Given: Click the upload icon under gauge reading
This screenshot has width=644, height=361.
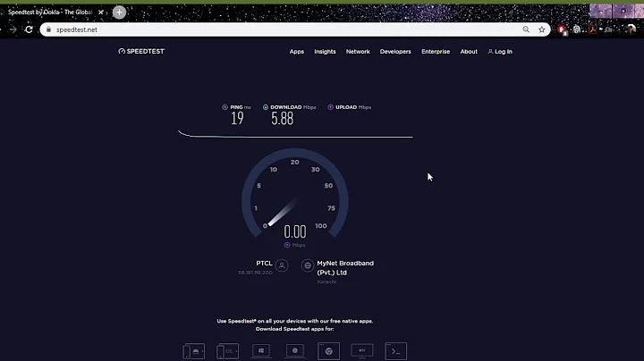Looking at the screenshot, I should 287,245.
